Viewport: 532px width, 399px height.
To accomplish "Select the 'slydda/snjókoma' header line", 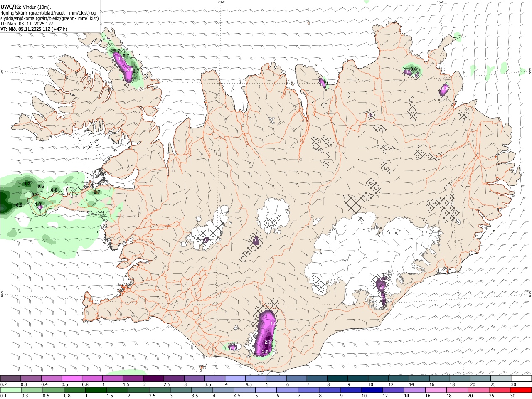I will coord(49,18).
